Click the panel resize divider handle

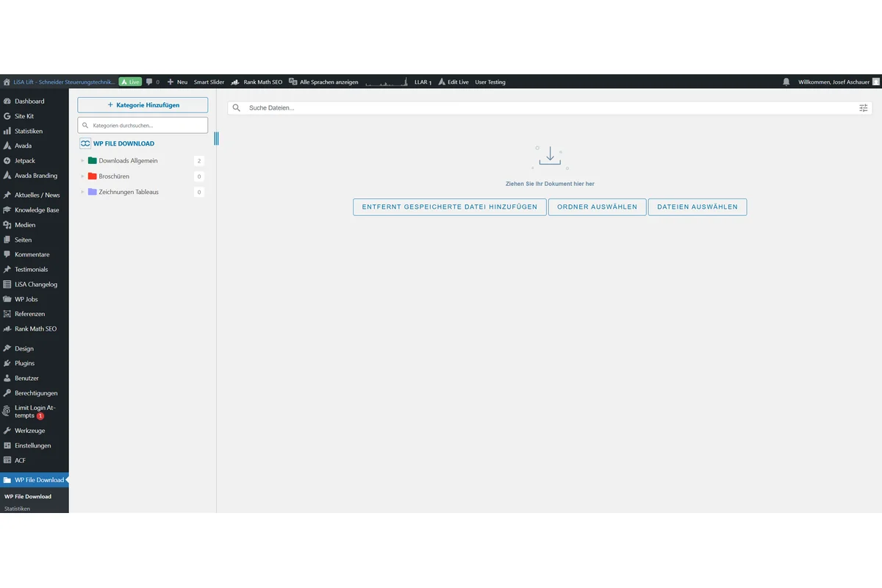[x=217, y=138]
